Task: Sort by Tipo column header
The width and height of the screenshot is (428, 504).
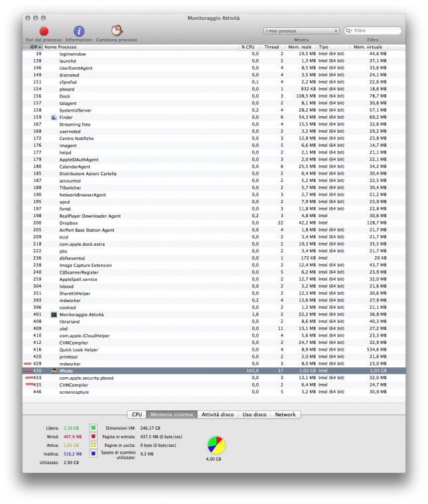Action: click(x=333, y=47)
